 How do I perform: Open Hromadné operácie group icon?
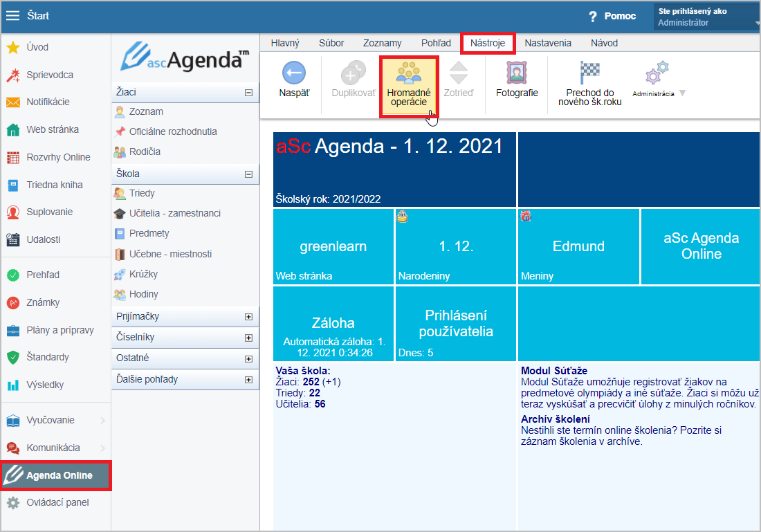[x=409, y=73]
